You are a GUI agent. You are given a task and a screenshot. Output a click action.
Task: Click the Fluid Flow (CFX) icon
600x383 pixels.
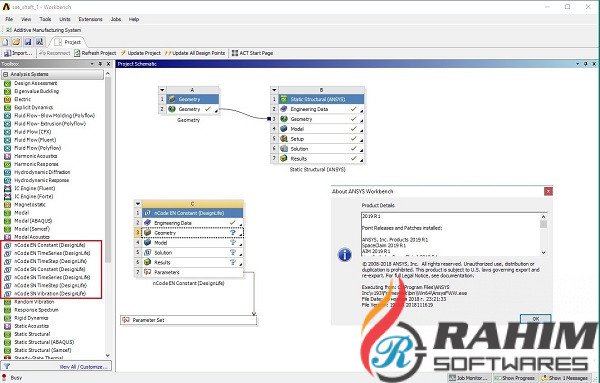pyautogui.click(x=7, y=132)
